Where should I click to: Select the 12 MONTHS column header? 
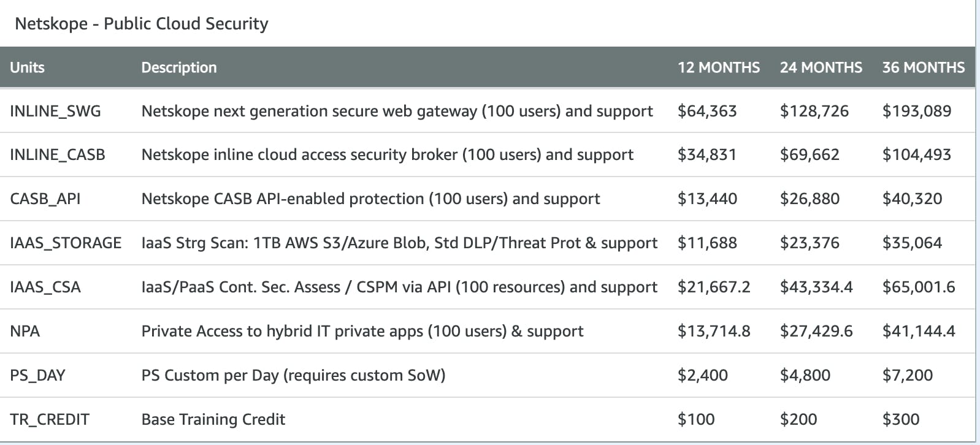[x=718, y=67]
